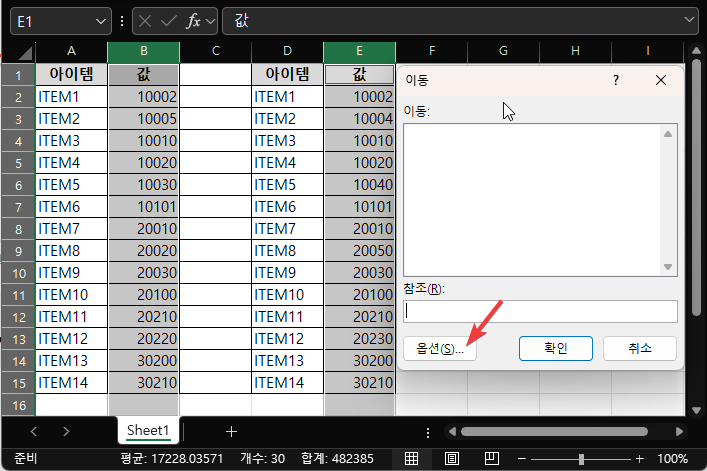
Task: Expand the fx function dropdown arrow
Action: point(210,21)
